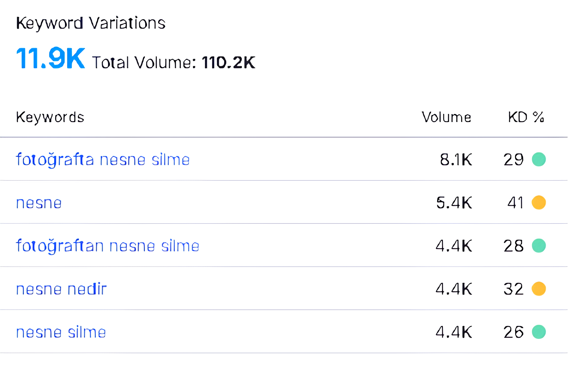
Task: Click the orange KD dot beside 41
Action: (539, 202)
